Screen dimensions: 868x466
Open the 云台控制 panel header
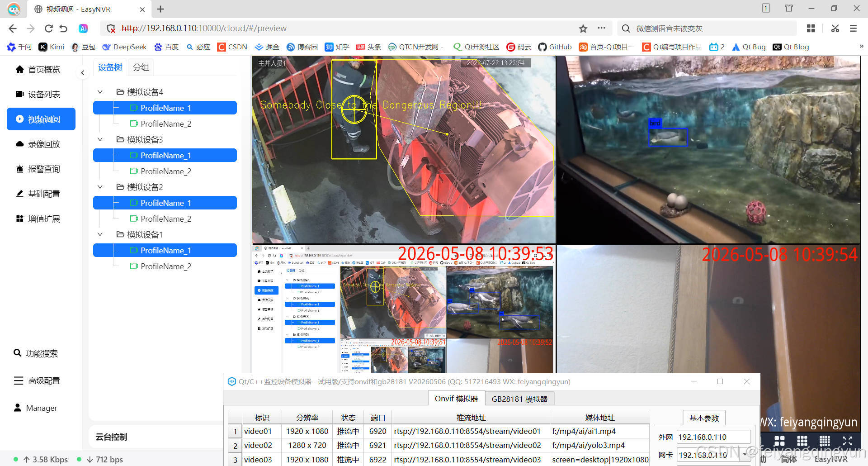click(x=111, y=437)
